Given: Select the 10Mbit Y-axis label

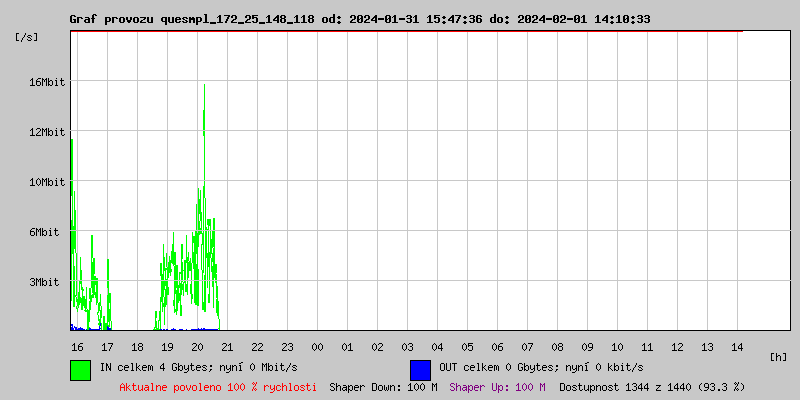Looking at the screenshot, I should (x=47, y=182).
